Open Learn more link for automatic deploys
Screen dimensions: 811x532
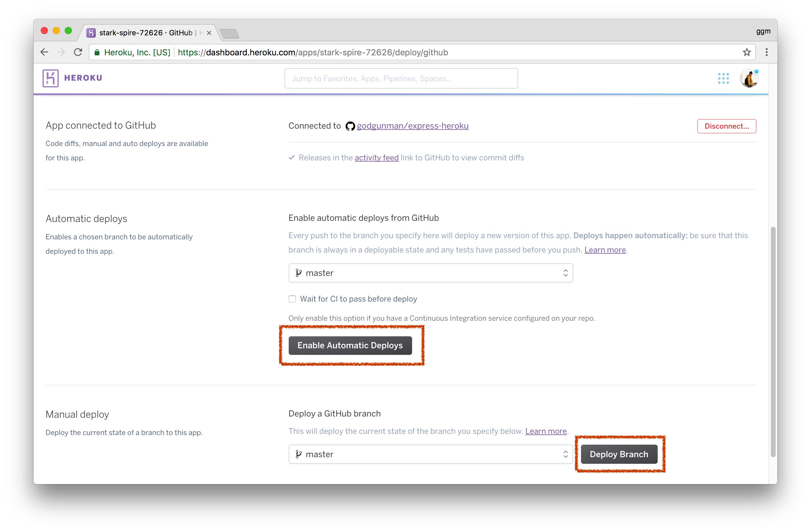pyautogui.click(x=605, y=250)
